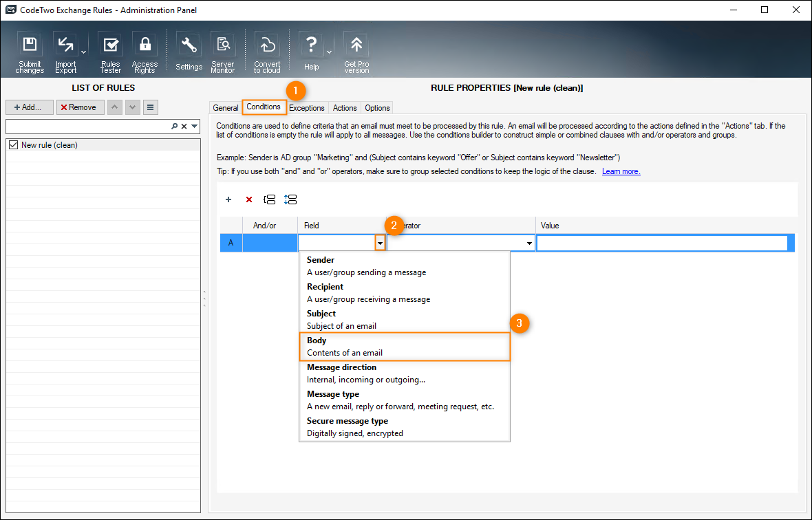Choose Secure message type from the list
The image size is (812, 520).
[405, 427]
